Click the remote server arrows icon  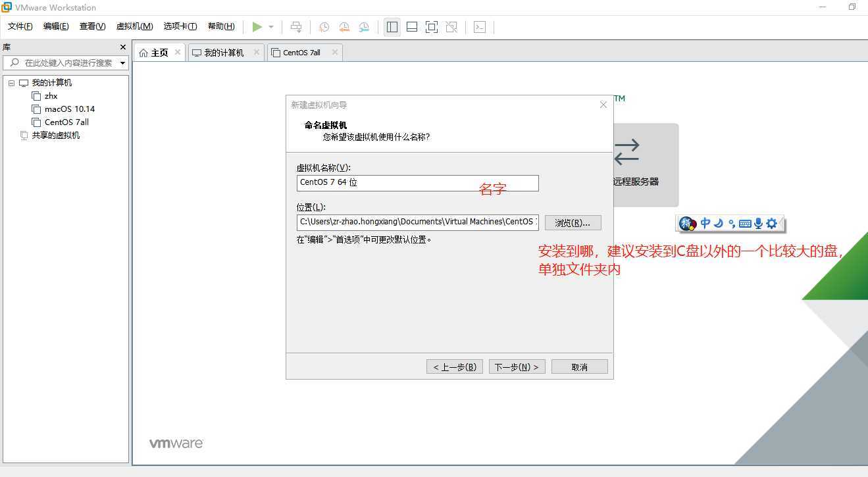click(x=626, y=151)
